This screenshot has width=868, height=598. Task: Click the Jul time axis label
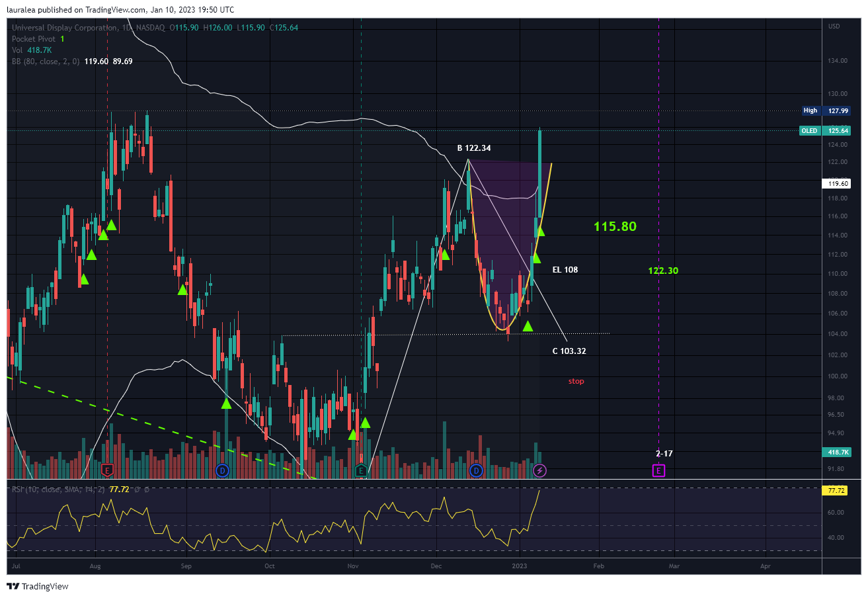pyautogui.click(x=16, y=566)
